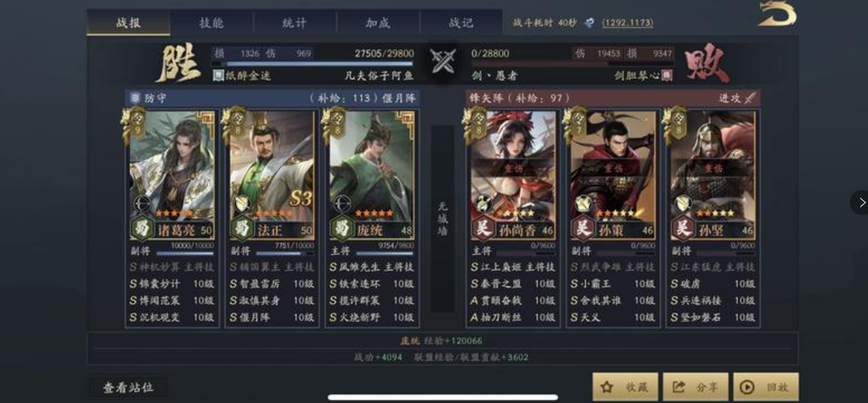The height and width of the screenshot is (403, 868).
Task: Play the battle 回放 replay
Action: coord(766,387)
